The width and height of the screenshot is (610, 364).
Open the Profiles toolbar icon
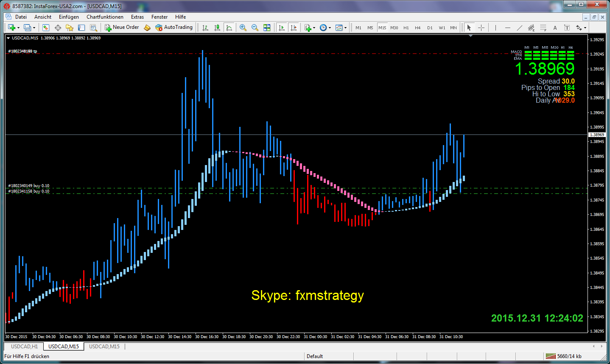27,28
